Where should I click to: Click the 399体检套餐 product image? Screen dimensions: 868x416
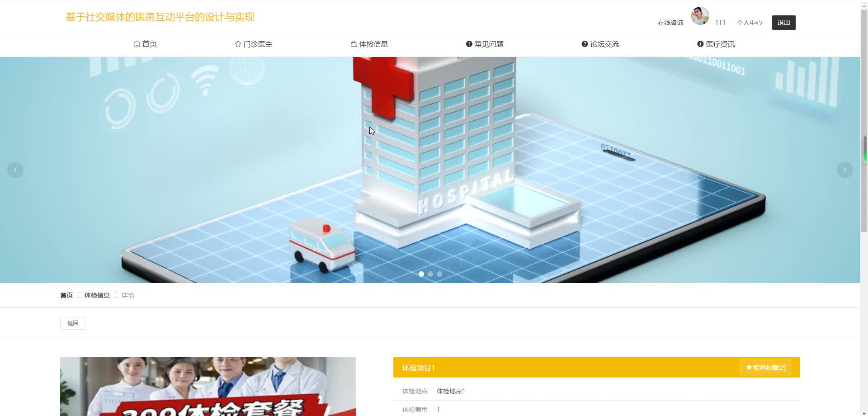[x=208, y=387]
